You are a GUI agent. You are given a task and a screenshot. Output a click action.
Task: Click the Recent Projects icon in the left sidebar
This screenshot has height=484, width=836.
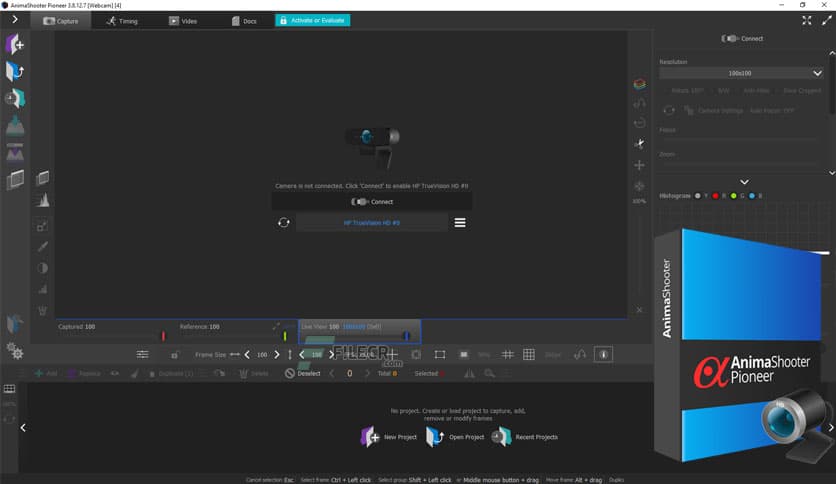14,98
